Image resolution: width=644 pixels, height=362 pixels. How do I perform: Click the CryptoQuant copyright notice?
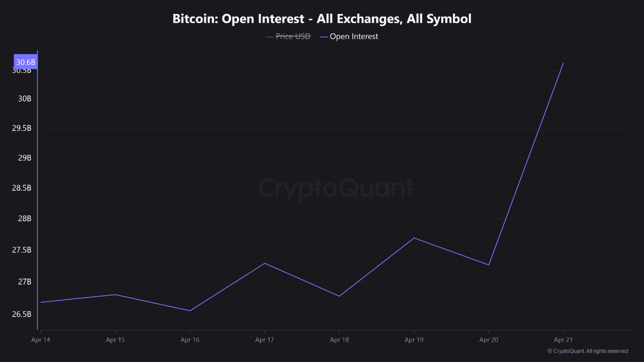pyautogui.click(x=588, y=351)
